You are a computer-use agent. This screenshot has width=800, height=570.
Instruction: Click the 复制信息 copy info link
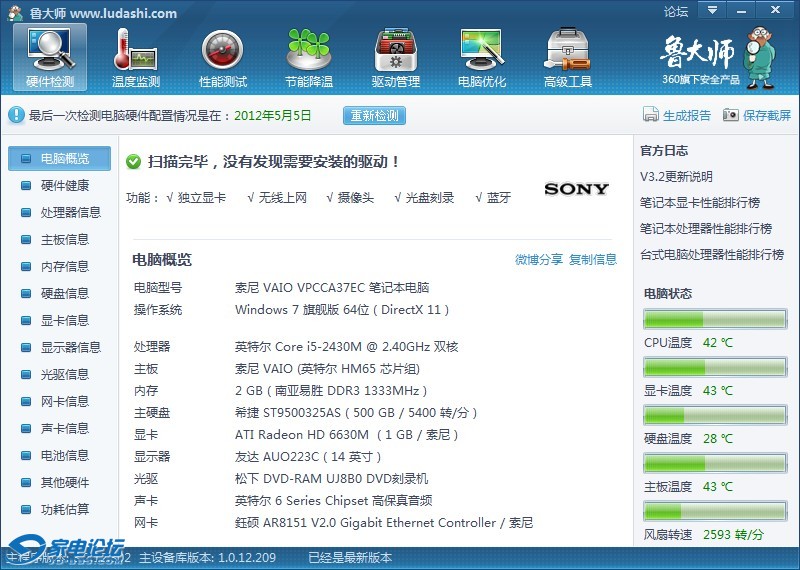coord(593,259)
